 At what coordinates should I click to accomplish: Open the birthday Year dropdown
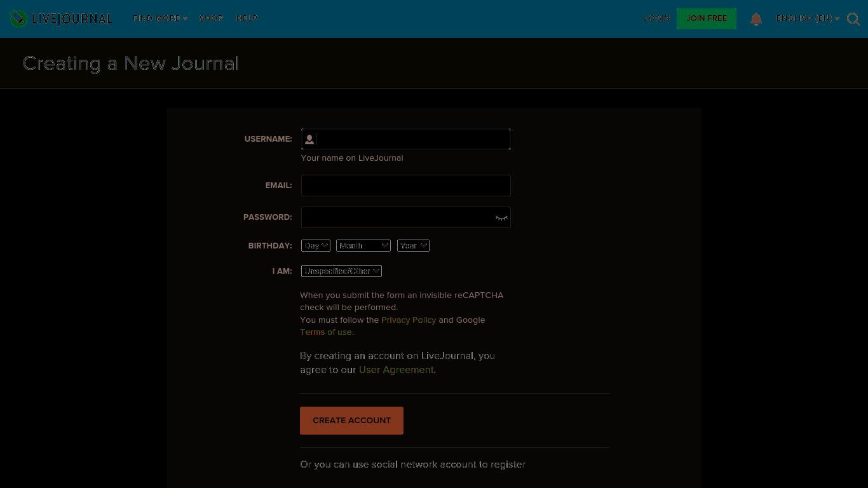(x=413, y=246)
